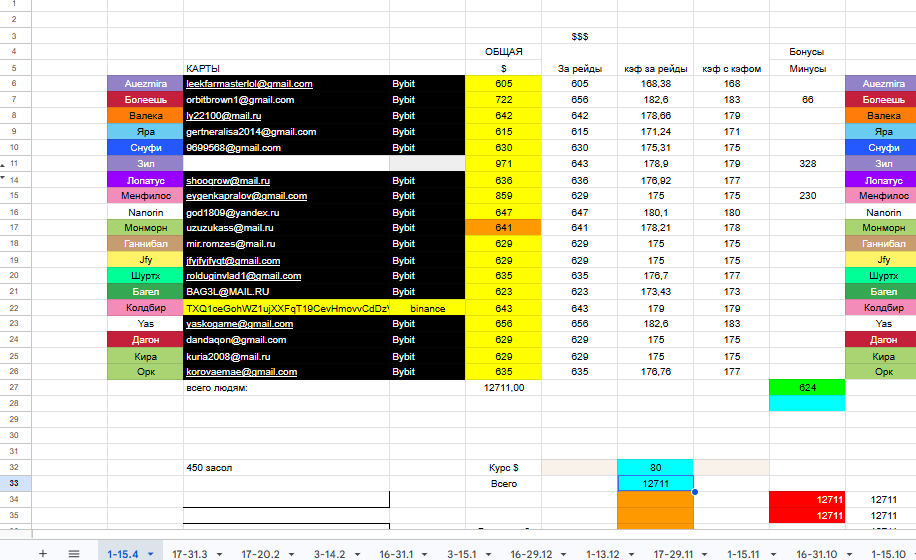
Task: Select the 'Минусы' header cell
Action: (807, 68)
